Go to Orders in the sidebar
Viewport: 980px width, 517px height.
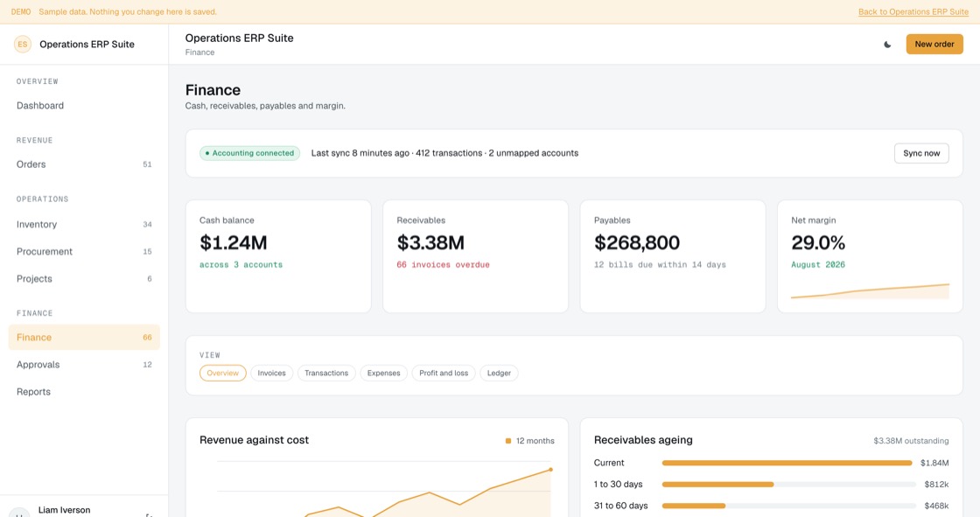(84, 164)
